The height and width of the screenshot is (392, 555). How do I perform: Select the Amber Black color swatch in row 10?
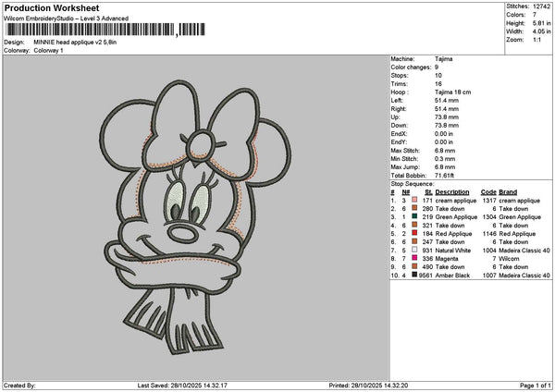(x=414, y=275)
